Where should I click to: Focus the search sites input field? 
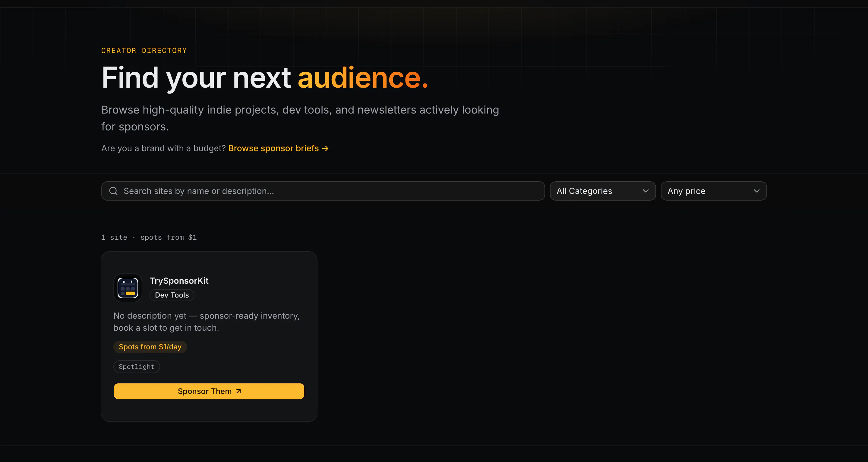coord(323,191)
